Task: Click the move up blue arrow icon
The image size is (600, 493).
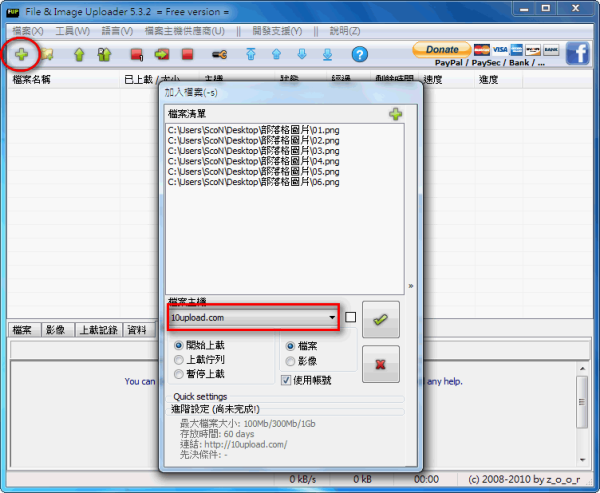Action: (276, 54)
